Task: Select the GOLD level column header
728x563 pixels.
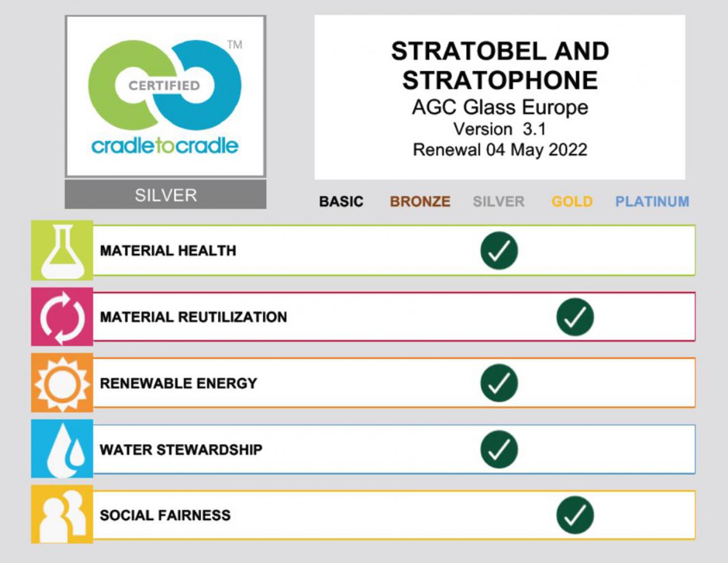Action: (572, 202)
